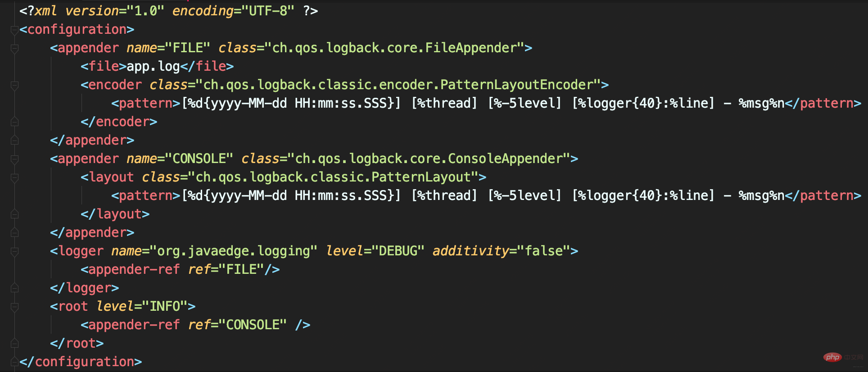Viewport: 868px width, 372px height.
Task: Click closing root fold end marker
Action: (x=14, y=343)
